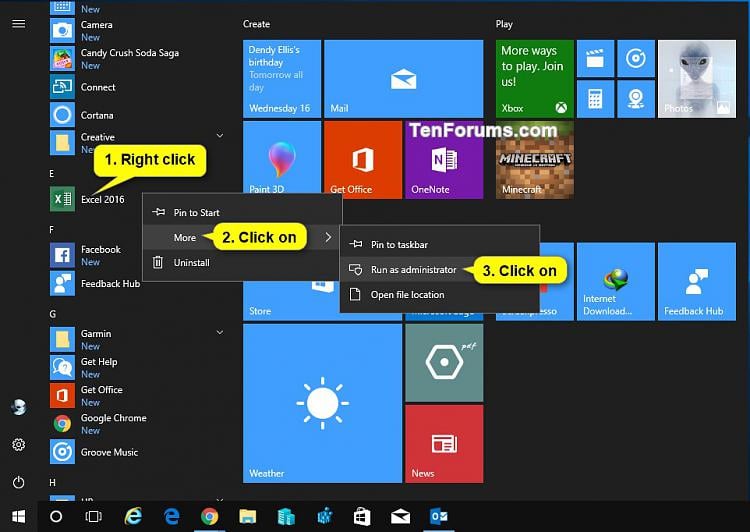Open the Mail tile
Viewport: 750px width, 532px height.
[404, 78]
